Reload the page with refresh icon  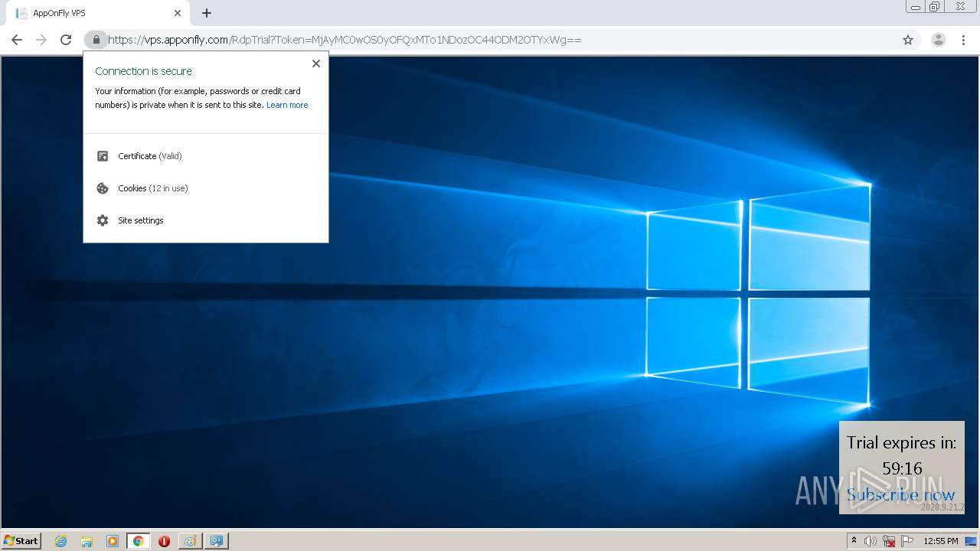click(66, 40)
